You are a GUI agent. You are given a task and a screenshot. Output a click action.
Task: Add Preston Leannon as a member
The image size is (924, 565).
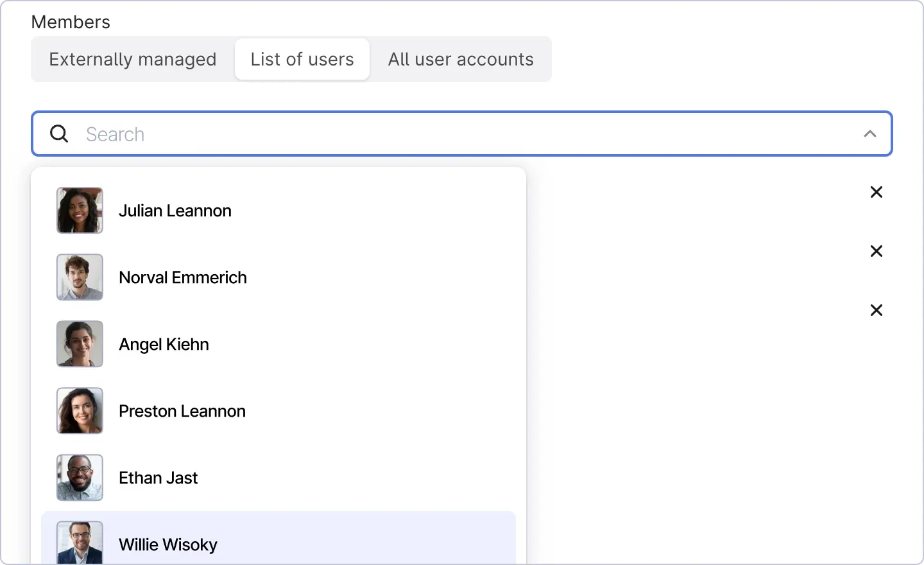pos(278,411)
